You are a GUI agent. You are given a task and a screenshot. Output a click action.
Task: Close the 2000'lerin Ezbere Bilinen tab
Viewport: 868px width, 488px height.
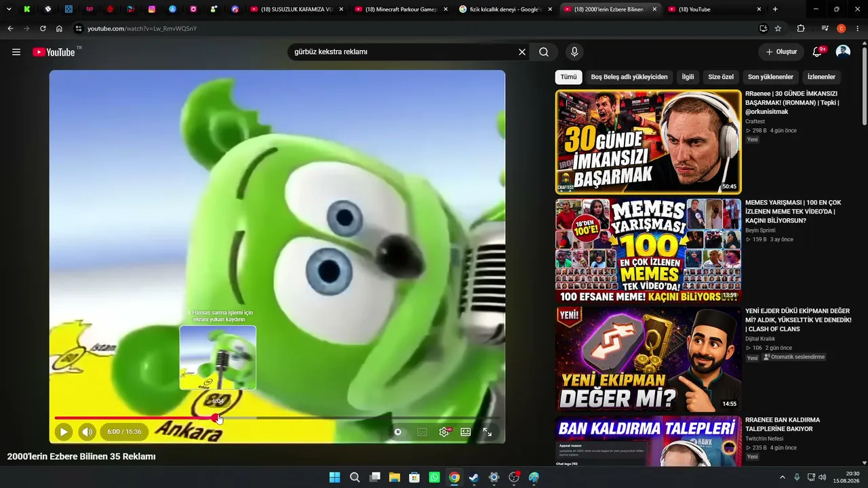pos(654,9)
